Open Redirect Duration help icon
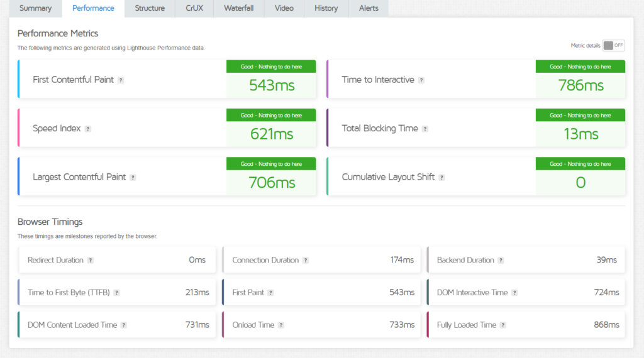Screen dimensions: 644x358 (x=91, y=261)
